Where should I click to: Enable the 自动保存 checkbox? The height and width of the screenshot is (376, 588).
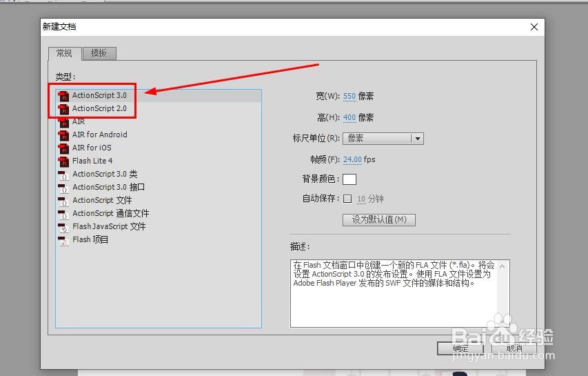pos(347,199)
